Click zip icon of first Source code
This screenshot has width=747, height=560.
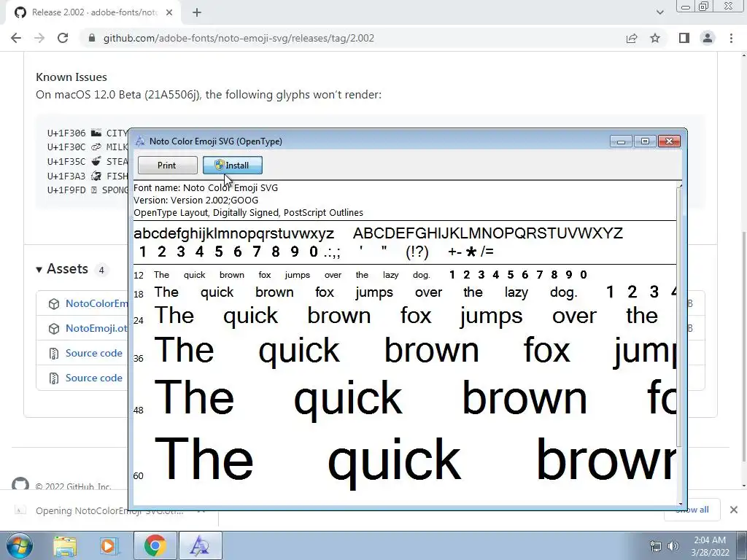(54, 354)
